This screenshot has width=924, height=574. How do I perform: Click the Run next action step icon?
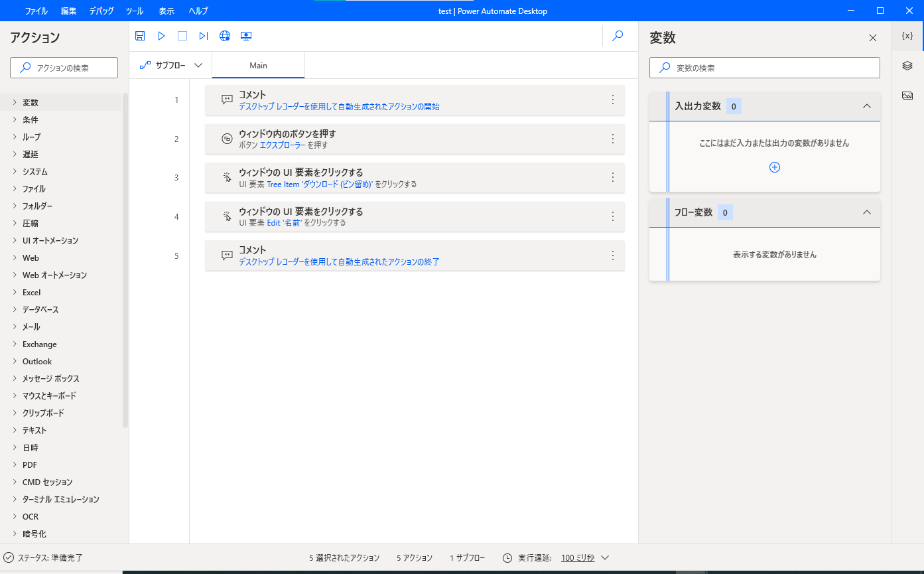[204, 36]
